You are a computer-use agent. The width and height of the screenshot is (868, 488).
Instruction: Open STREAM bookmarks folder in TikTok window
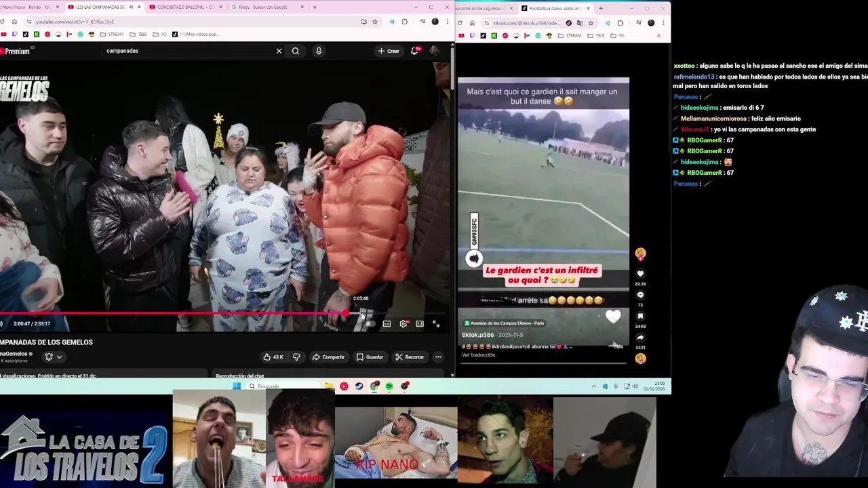click(570, 35)
